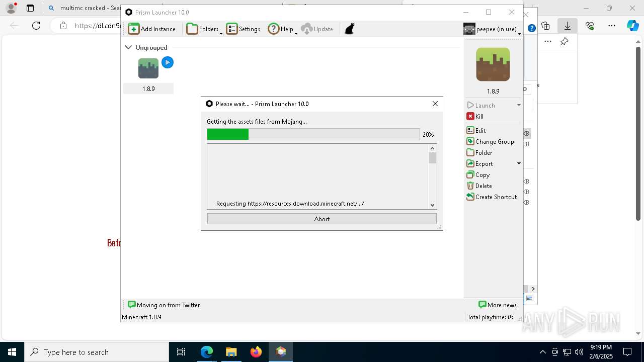Click Export in instance sidebar
This screenshot has width=644, height=362.
pos(480,163)
